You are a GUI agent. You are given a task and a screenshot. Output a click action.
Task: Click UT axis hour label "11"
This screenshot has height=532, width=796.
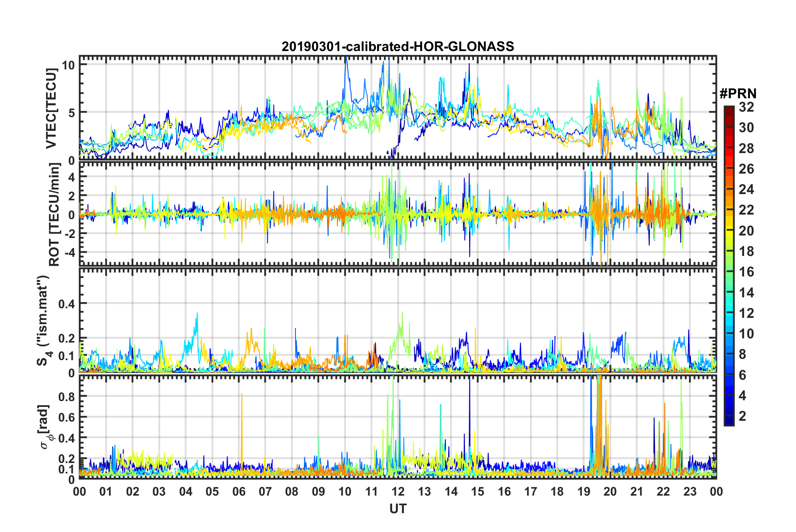click(x=372, y=491)
